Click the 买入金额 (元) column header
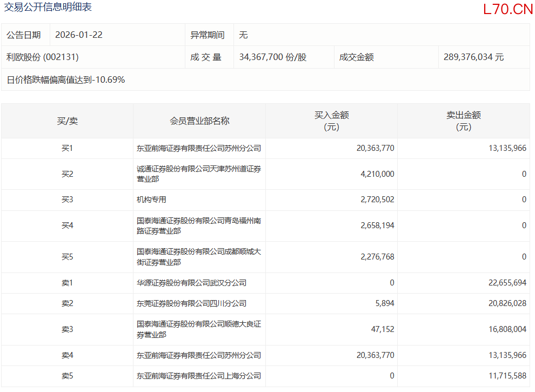Screen dimensions: 535x392 tap(331, 121)
